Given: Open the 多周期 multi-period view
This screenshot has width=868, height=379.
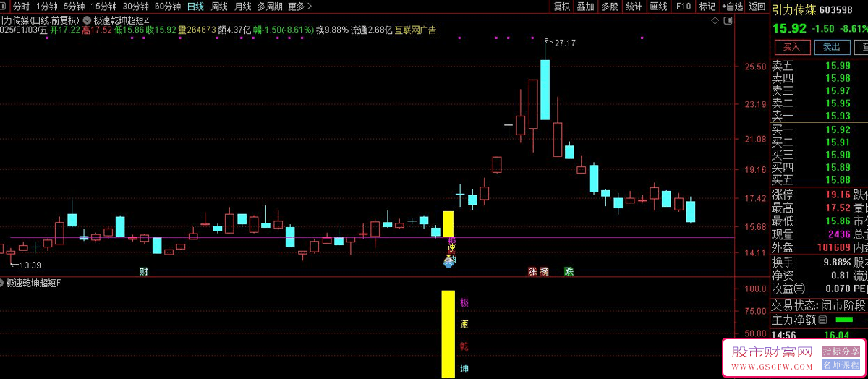Looking at the screenshot, I should pos(270,7).
